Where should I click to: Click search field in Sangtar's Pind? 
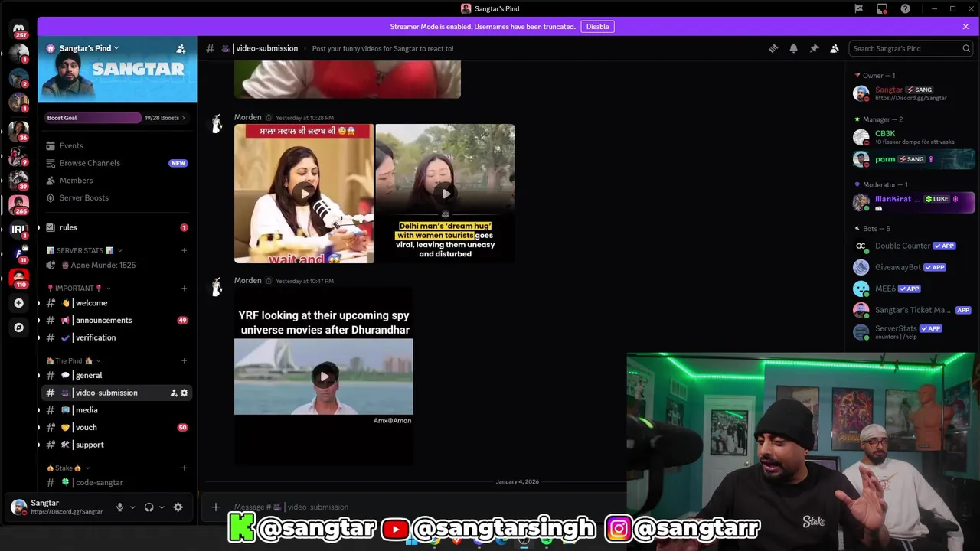[910, 48]
